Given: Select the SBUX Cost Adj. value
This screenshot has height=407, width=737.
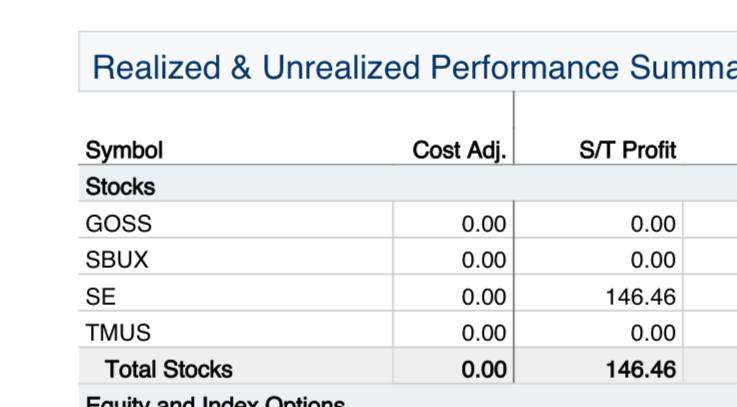Looking at the screenshot, I should click(x=484, y=260).
